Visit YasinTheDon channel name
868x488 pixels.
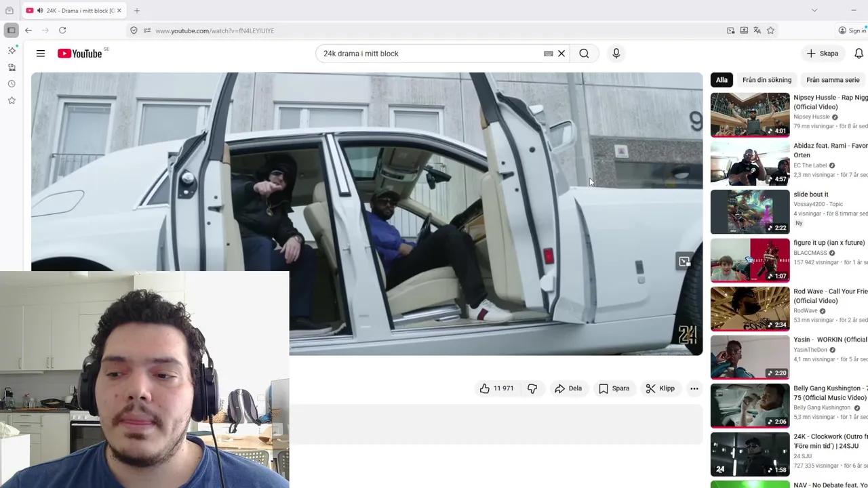point(810,350)
